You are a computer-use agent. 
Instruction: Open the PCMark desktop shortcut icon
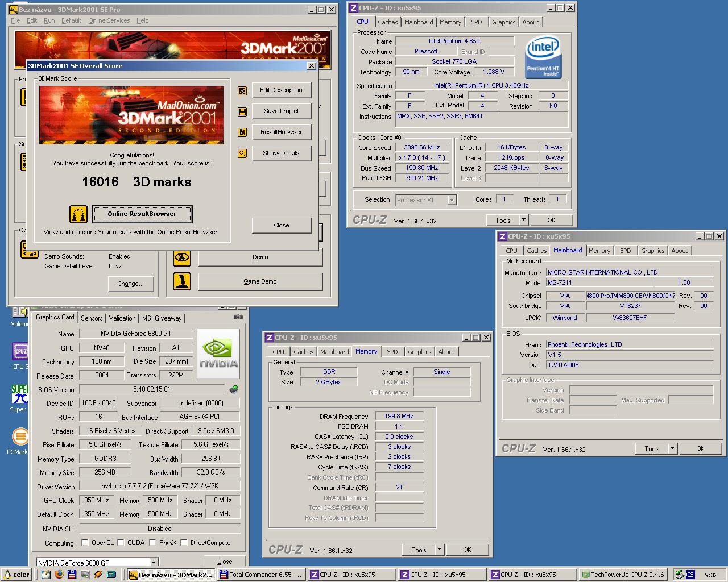point(20,436)
